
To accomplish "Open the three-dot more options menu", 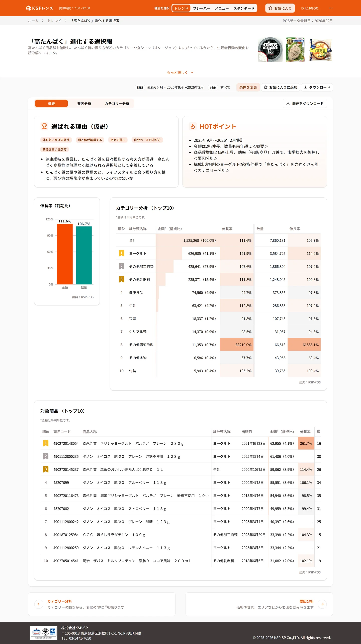I will tap(331, 8).
